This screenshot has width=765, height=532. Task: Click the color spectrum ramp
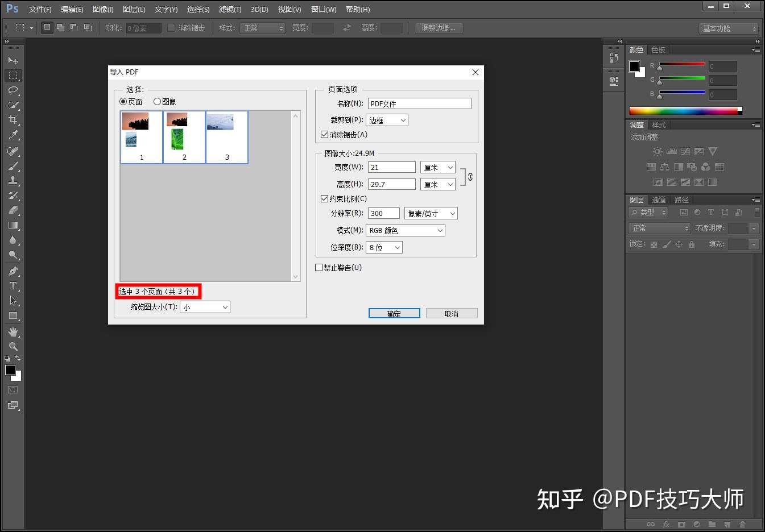tap(683, 111)
